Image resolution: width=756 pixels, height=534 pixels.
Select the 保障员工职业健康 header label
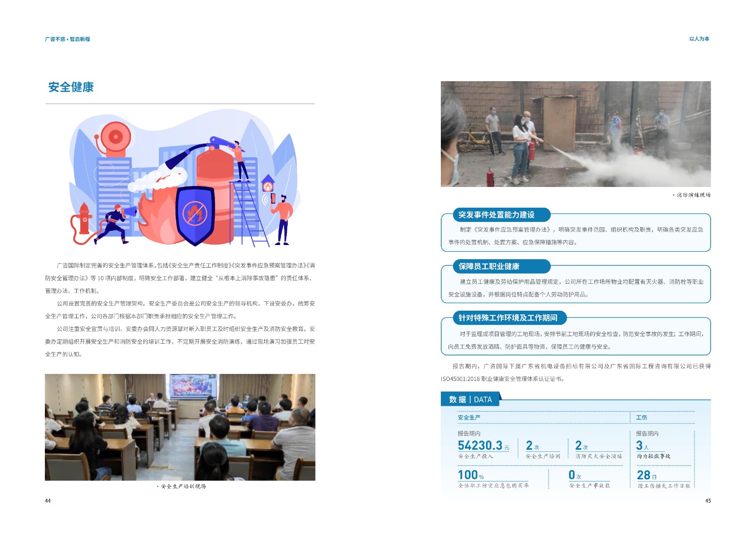(x=489, y=266)
